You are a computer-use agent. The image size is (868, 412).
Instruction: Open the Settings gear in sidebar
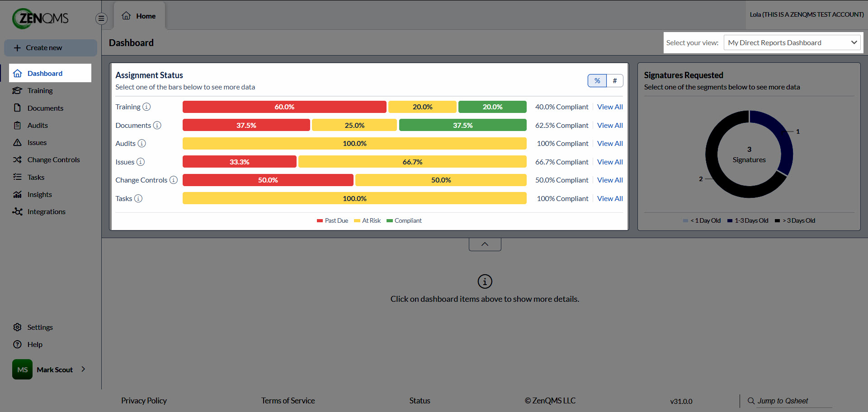pos(18,328)
